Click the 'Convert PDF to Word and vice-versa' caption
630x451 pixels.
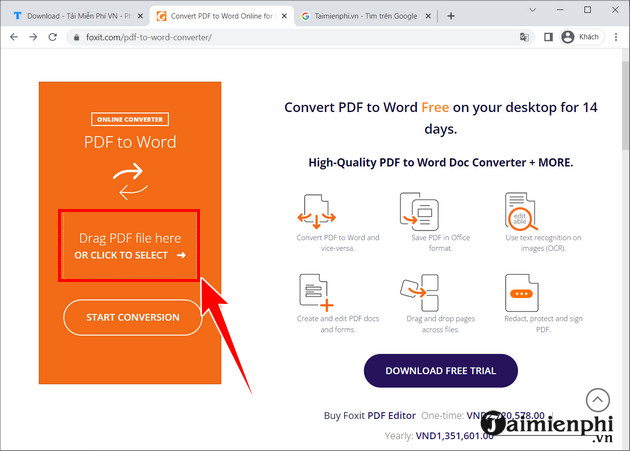[338, 243]
